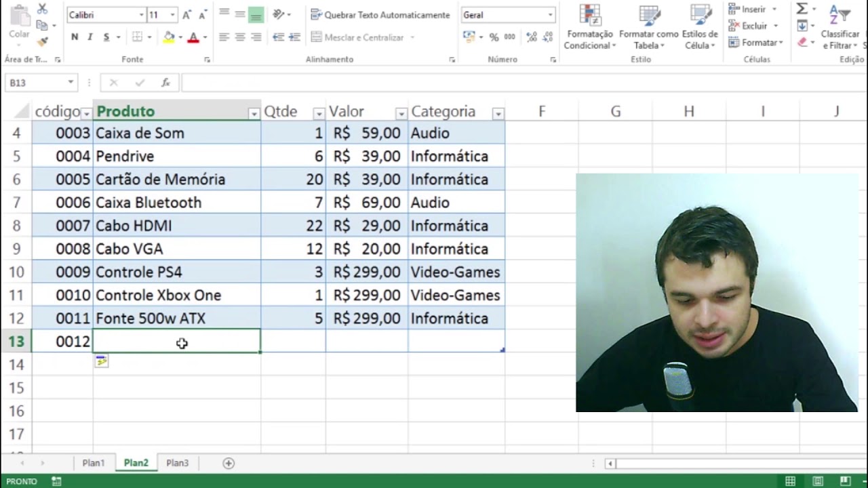Apply thousands separator 000 icon
Viewport: 868px width, 488px height.
509,37
